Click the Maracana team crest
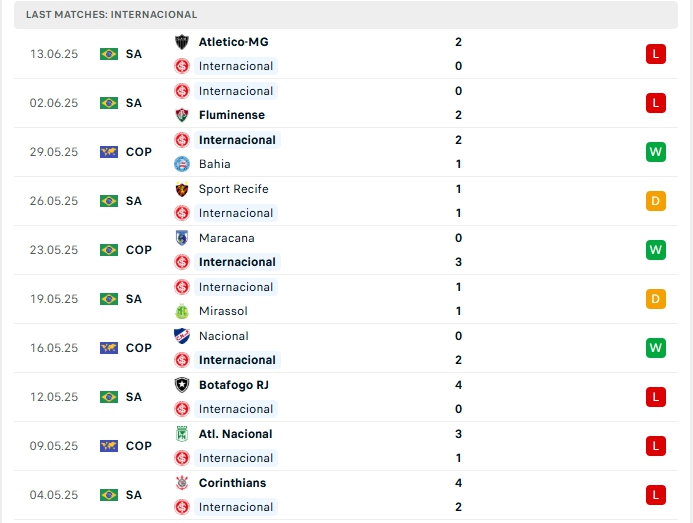 click(x=182, y=238)
